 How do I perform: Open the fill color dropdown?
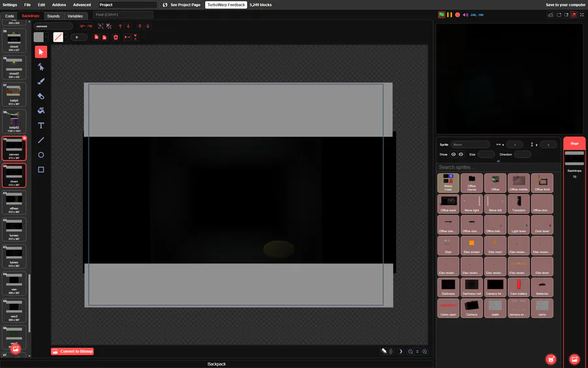tap(46, 37)
